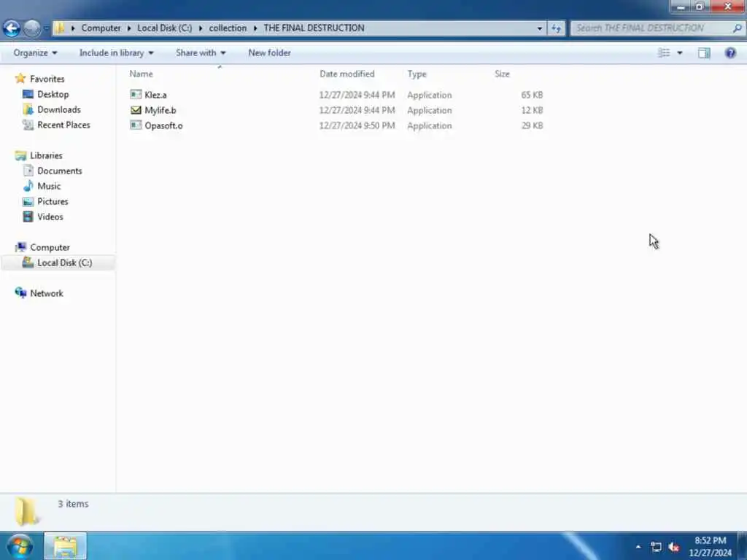Viewport: 747px width, 560px height.
Task: Open the Windows Start button
Action: coord(20,546)
